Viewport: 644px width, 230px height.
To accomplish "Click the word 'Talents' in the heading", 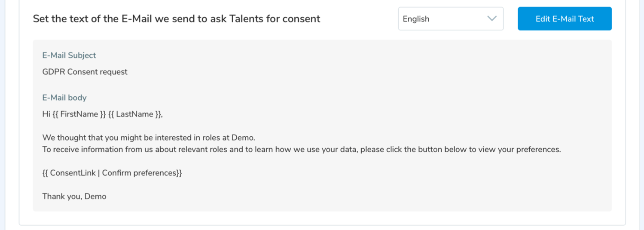I will tap(246, 19).
